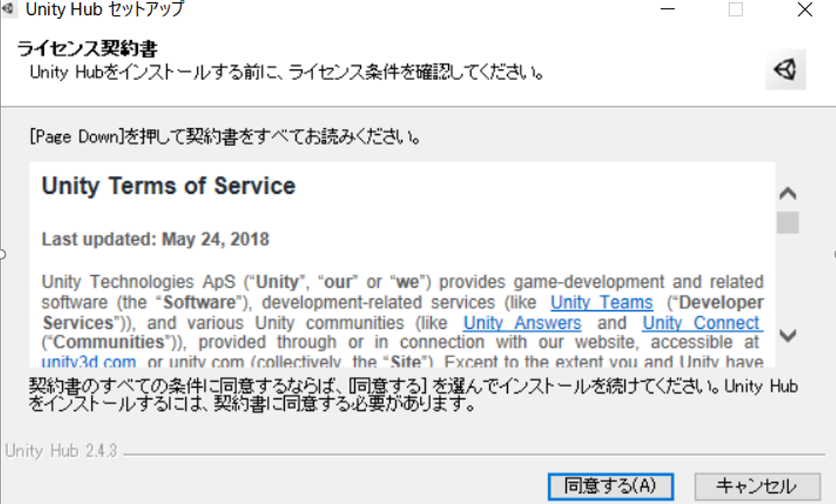Image resolution: width=836 pixels, height=504 pixels.
Task: Open the Unity Teams link
Action: click(601, 302)
